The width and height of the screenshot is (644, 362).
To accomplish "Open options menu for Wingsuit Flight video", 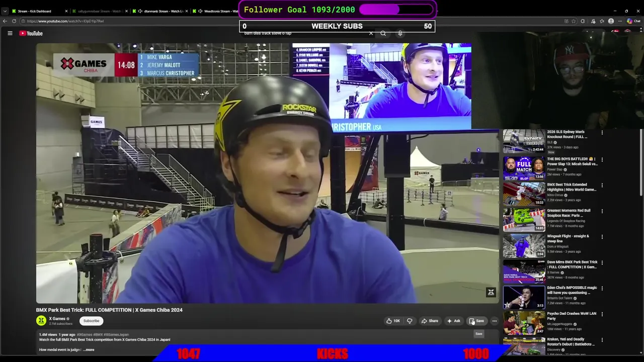I will point(602,237).
